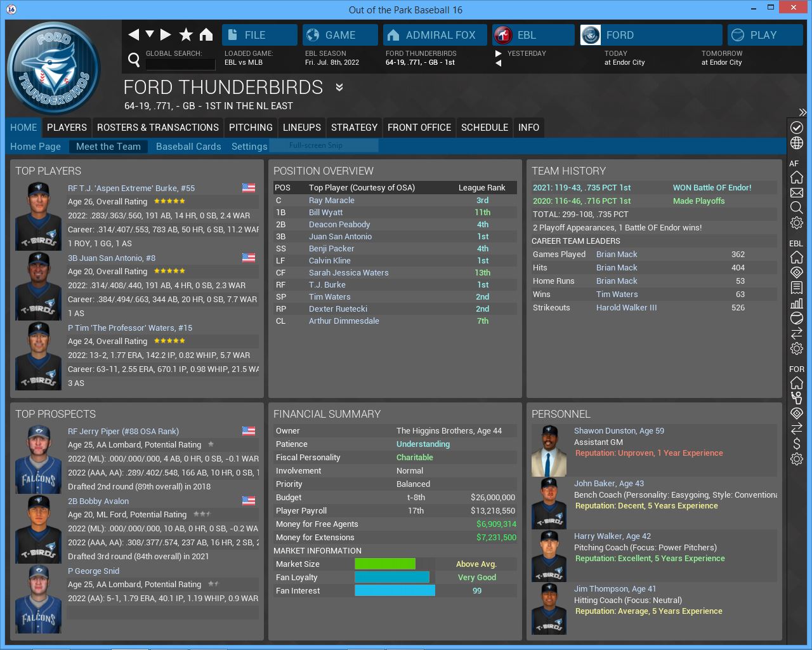Open the EBL statistics bar chart icon

pos(797,303)
